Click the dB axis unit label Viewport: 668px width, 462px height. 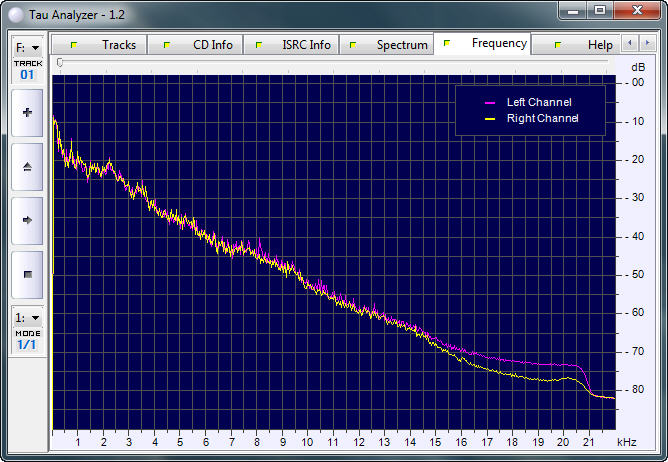tap(638, 67)
